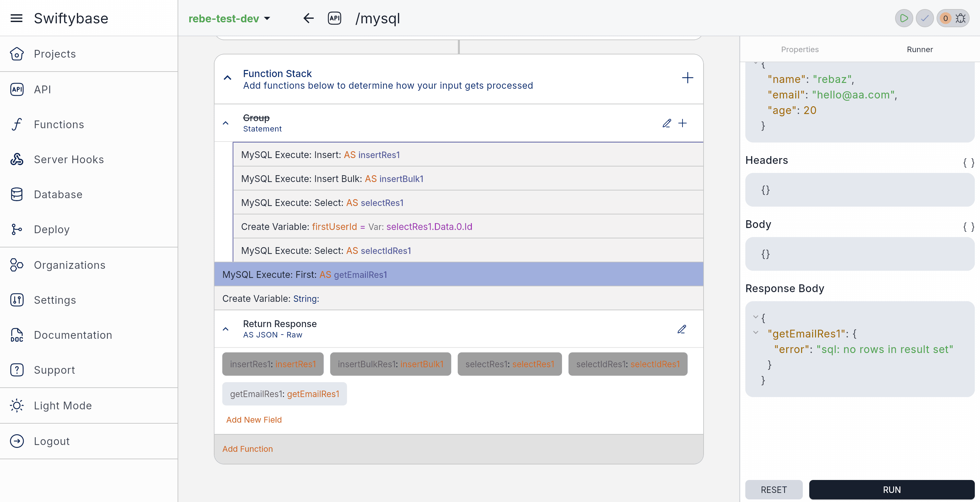Edit the Group statement pencil icon
The height and width of the screenshot is (502, 980).
(x=667, y=123)
